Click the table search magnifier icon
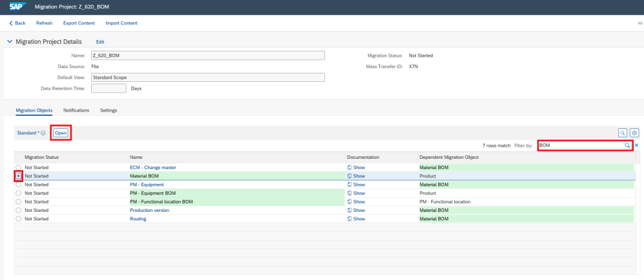644x280 pixels. pyautogui.click(x=623, y=133)
